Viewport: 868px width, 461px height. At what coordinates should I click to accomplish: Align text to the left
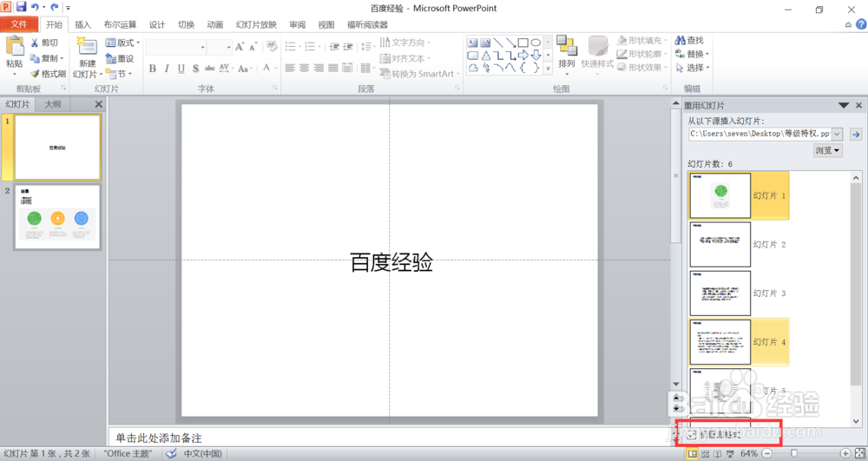pos(290,68)
